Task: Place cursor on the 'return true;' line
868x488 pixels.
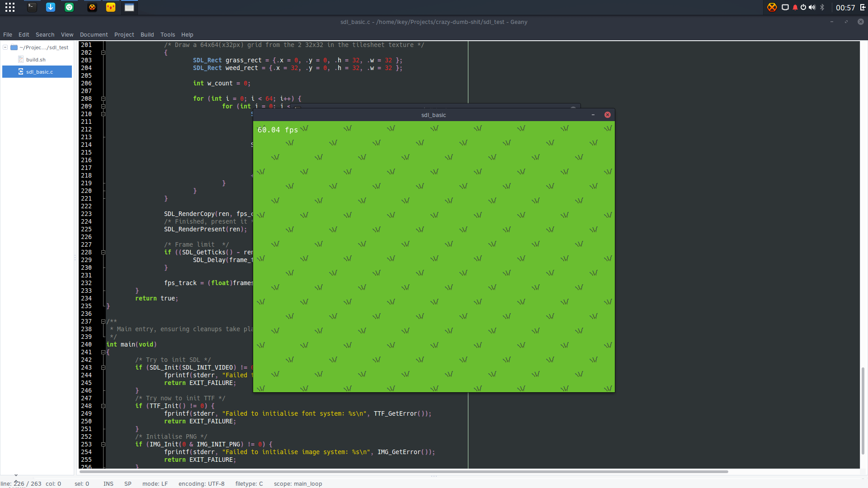Action: (x=156, y=298)
